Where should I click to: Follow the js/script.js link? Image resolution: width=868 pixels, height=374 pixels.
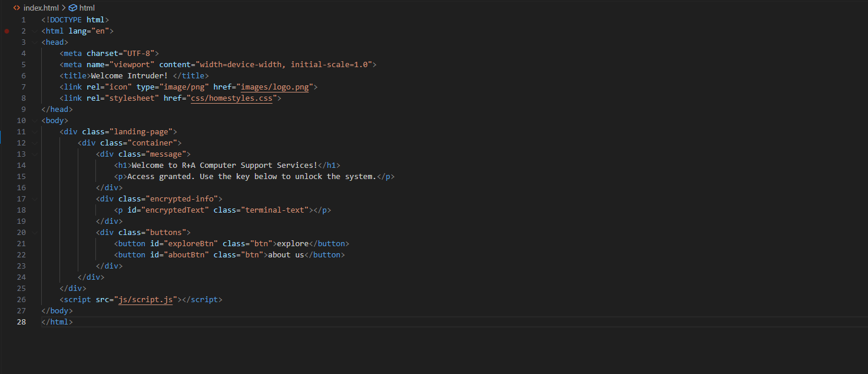pos(145,299)
